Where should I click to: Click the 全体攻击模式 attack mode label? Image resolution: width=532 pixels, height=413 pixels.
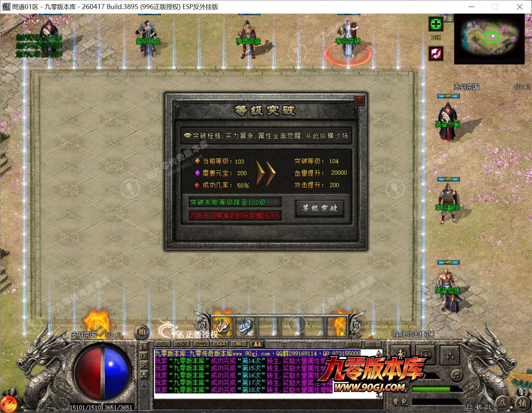[x=413, y=334]
